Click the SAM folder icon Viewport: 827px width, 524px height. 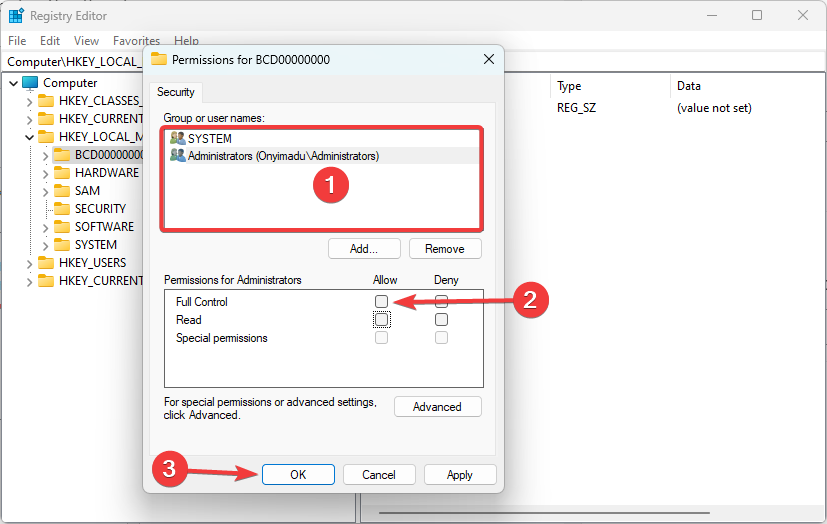click(x=62, y=191)
